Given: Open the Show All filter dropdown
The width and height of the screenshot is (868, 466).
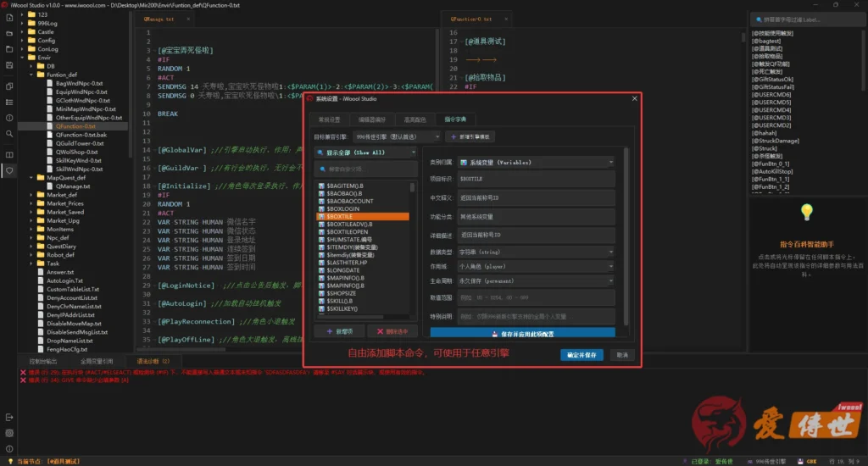Looking at the screenshot, I should [x=366, y=153].
